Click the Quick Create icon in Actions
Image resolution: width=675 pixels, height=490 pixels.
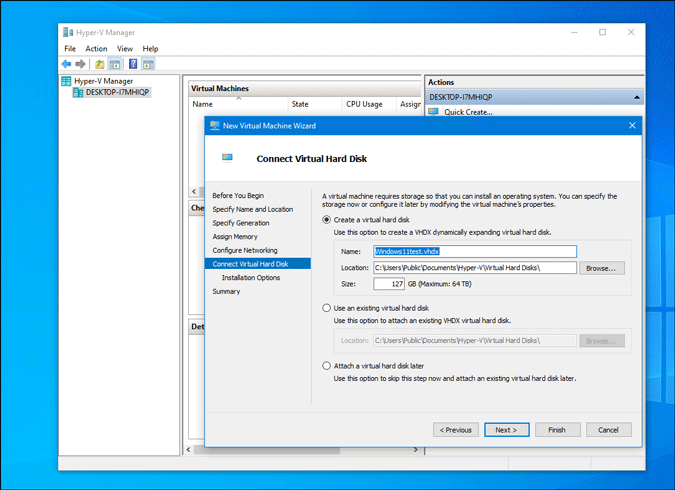[x=433, y=112]
